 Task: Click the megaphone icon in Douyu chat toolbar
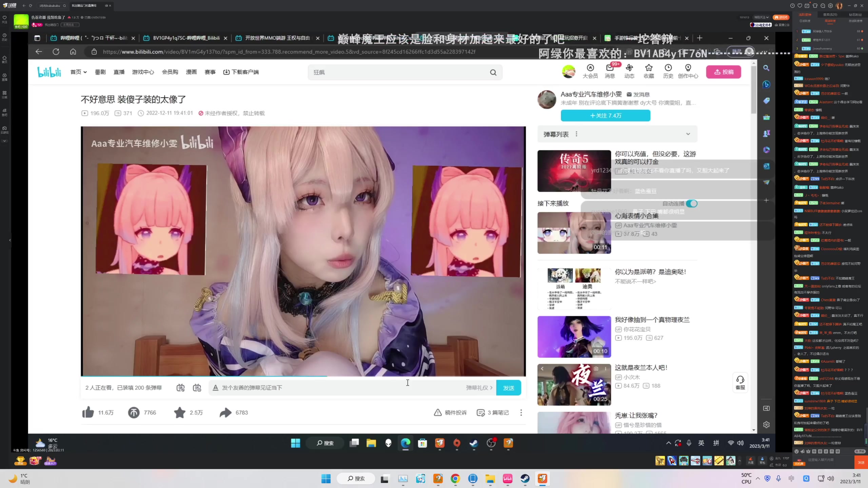pyautogui.click(x=802, y=451)
